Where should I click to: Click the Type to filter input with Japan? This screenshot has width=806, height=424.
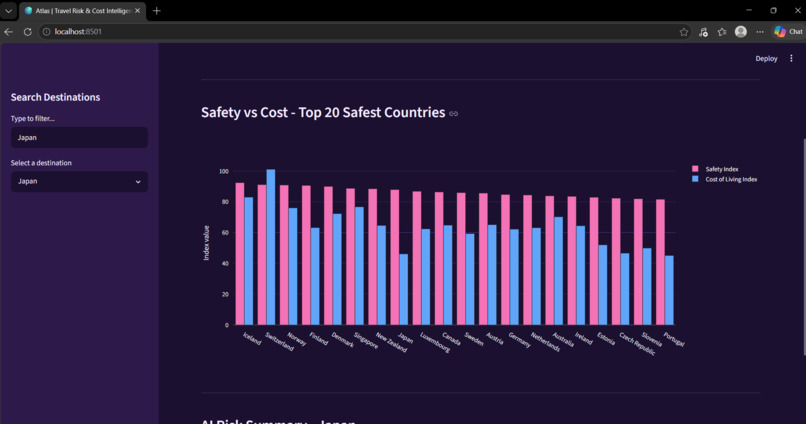click(x=79, y=138)
